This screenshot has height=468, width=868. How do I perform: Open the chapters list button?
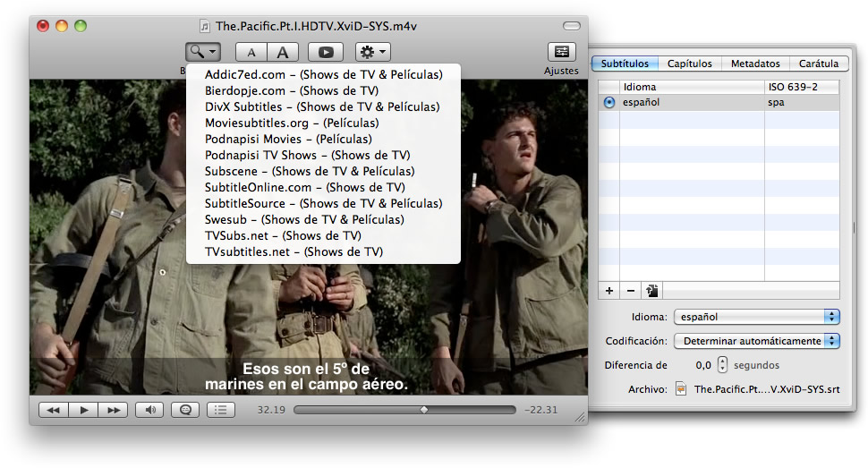221,410
